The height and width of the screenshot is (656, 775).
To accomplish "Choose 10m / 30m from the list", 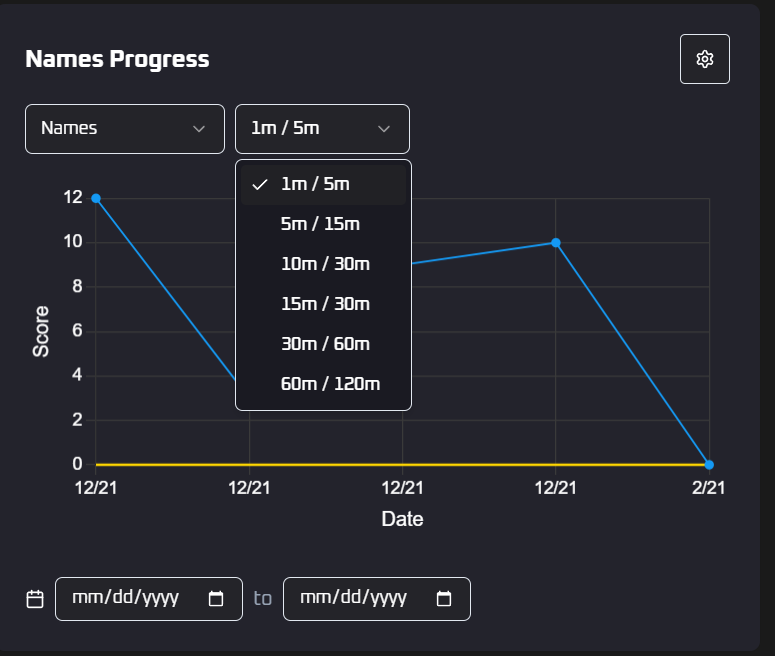I will 325,264.
